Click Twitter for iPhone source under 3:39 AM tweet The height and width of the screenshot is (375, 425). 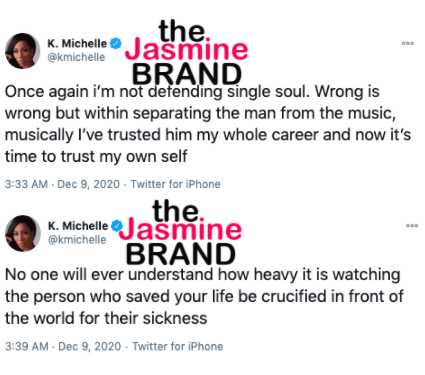177,346
